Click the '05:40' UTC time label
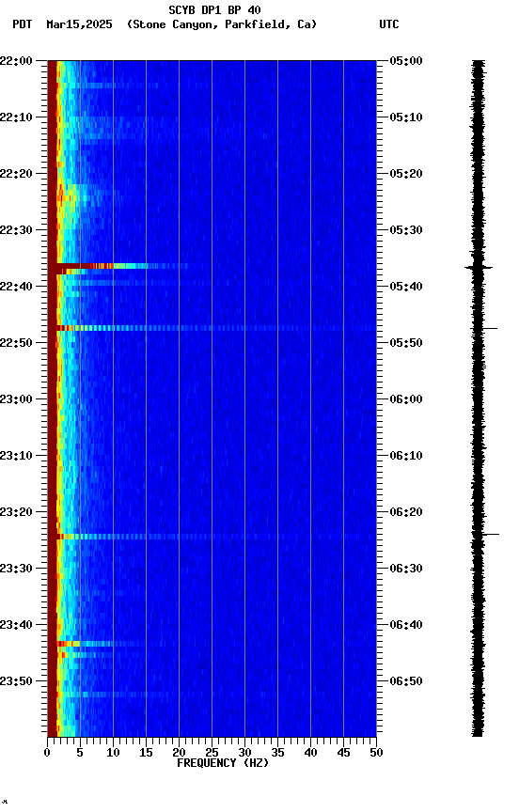 pos(406,287)
